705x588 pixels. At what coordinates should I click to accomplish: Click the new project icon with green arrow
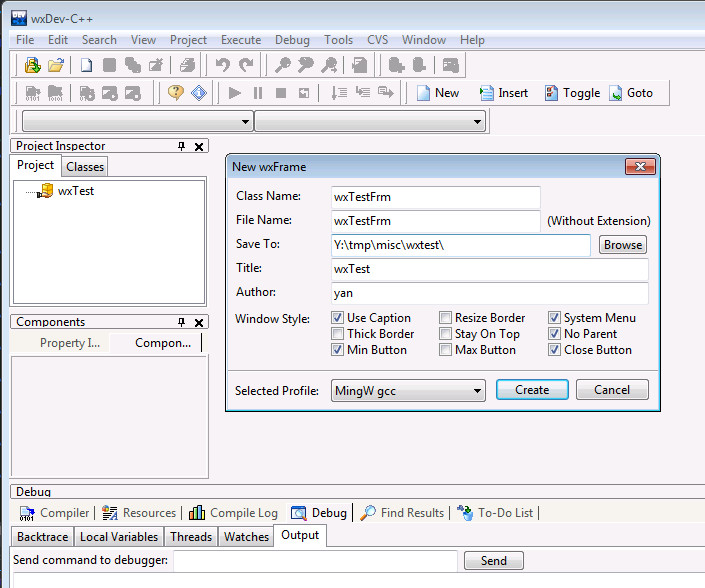click(x=33, y=65)
